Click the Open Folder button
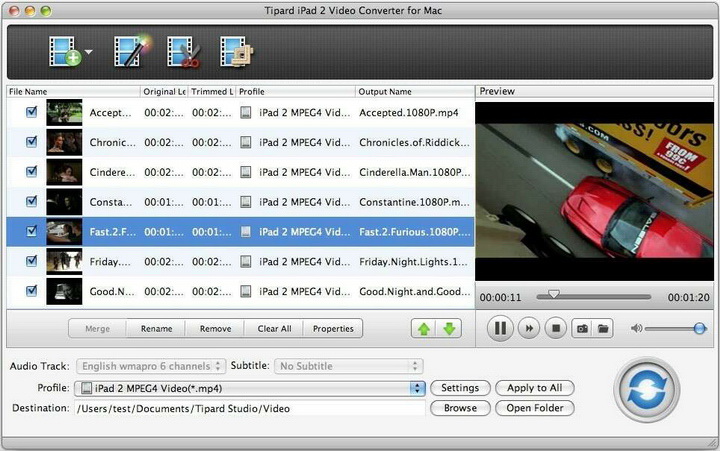The height and width of the screenshot is (451, 720). click(x=534, y=408)
